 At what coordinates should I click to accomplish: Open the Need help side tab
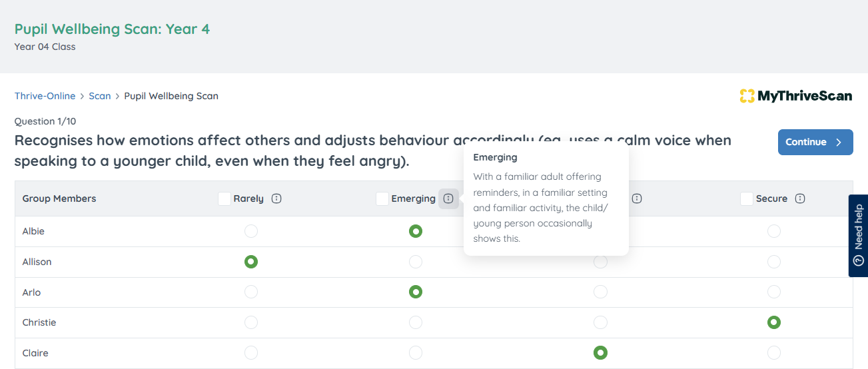(x=858, y=228)
